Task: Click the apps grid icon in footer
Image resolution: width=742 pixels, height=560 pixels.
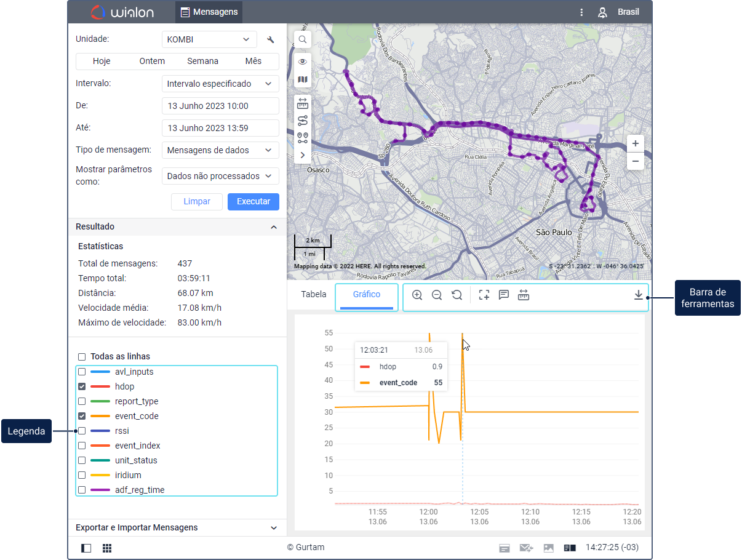Action: pyautogui.click(x=107, y=548)
